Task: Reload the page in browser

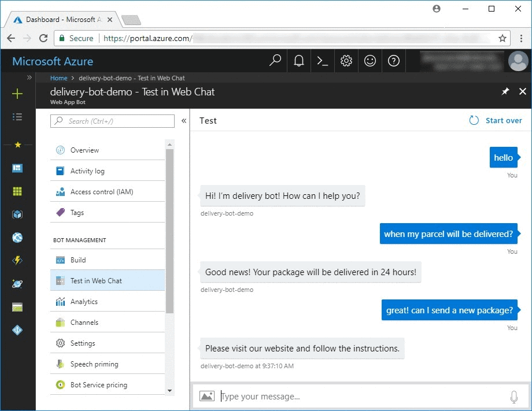Action: (43, 38)
